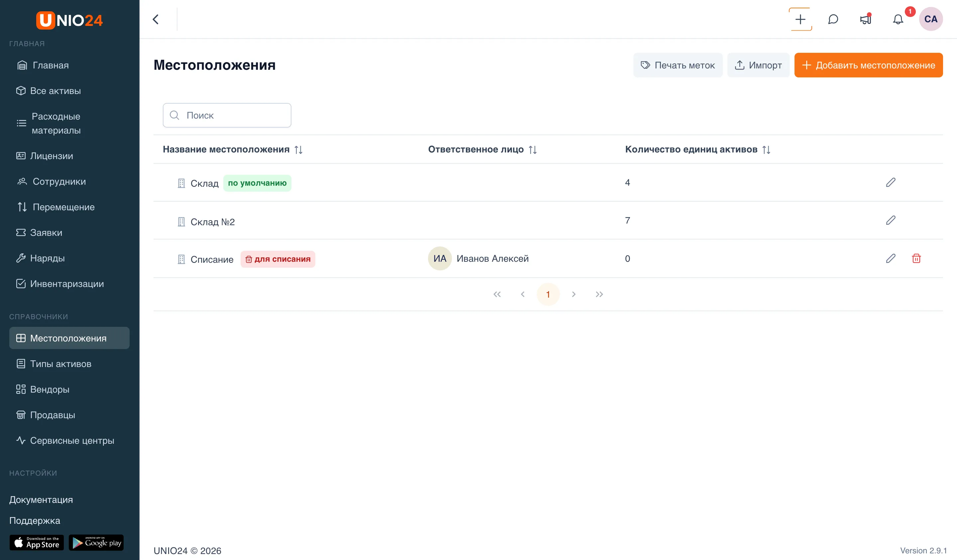Image resolution: width=957 pixels, height=560 pixels.
Task: Go to last page double-arrow
Action: pos(599,294)
